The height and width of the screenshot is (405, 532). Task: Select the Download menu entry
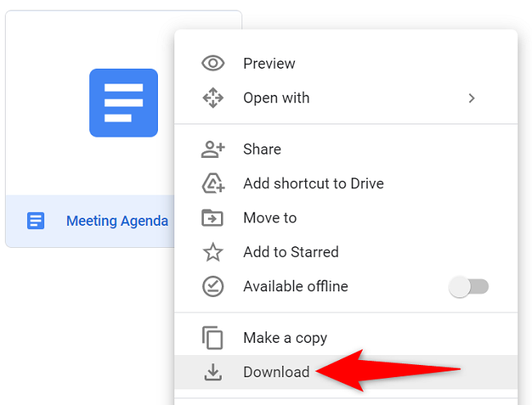tap(346, 372)
